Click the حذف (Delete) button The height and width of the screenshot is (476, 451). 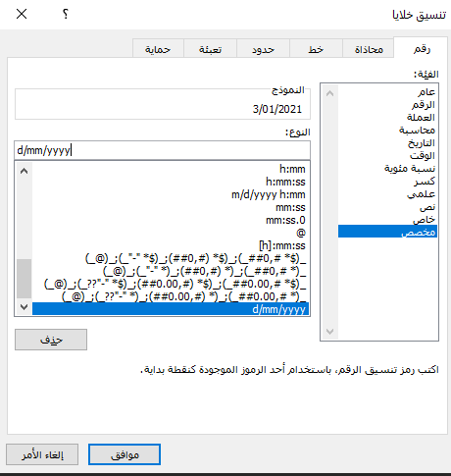click(x=51, y=340)
